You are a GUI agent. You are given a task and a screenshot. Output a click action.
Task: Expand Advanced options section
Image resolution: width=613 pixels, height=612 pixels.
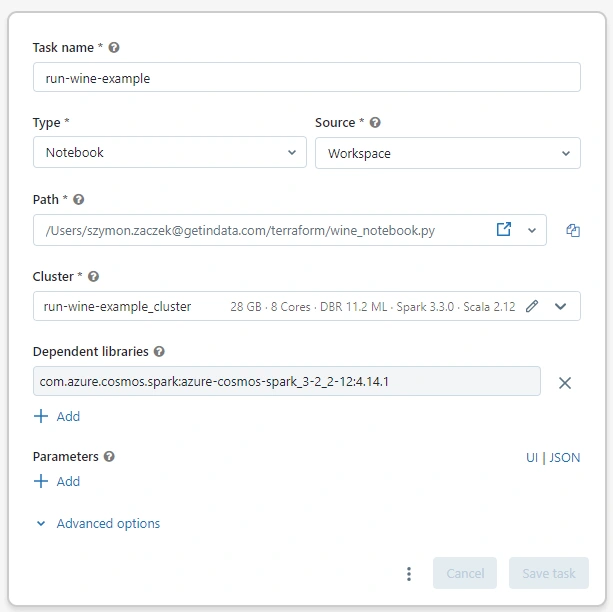(x=98, y=523)
